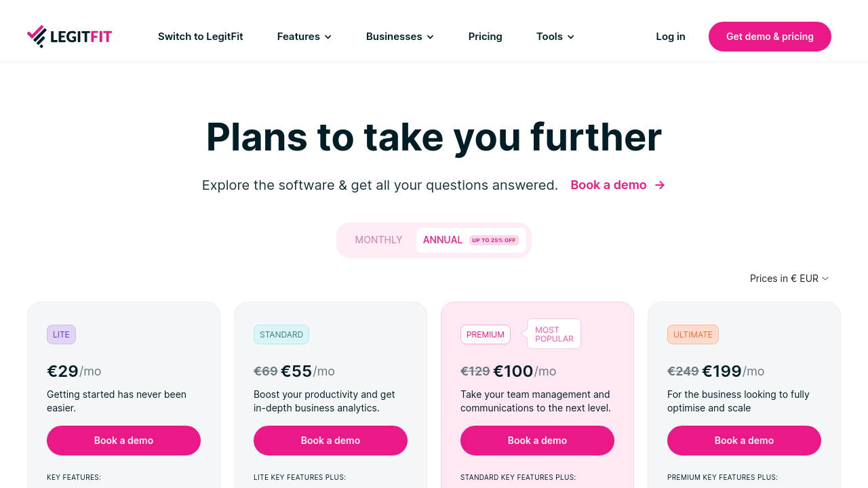Book a demo for the Ultimate plan
This screenshot has height=488, width=868.
pos(744,441)
